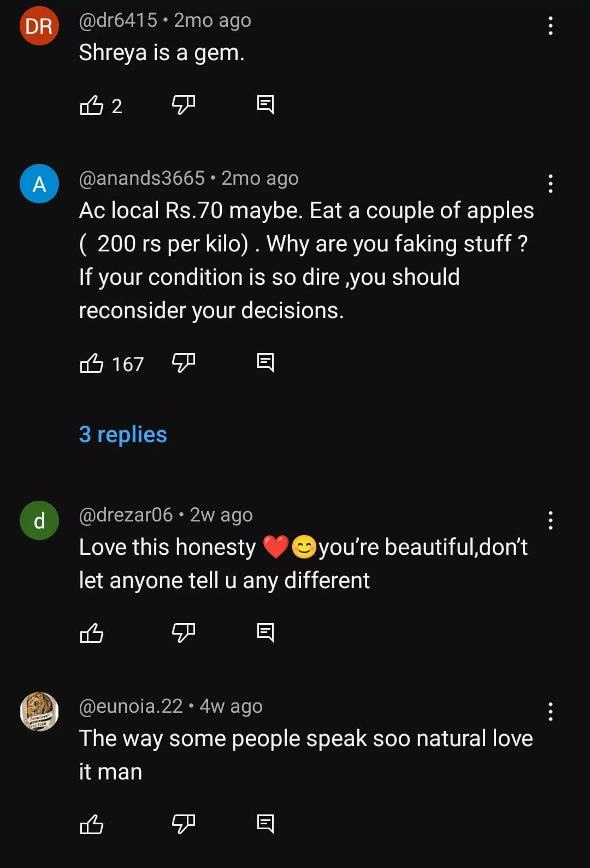This screenshot has height=868, width=590.
Task: Open more options for @dr6415's comment
Action: [x=550, y=26]
